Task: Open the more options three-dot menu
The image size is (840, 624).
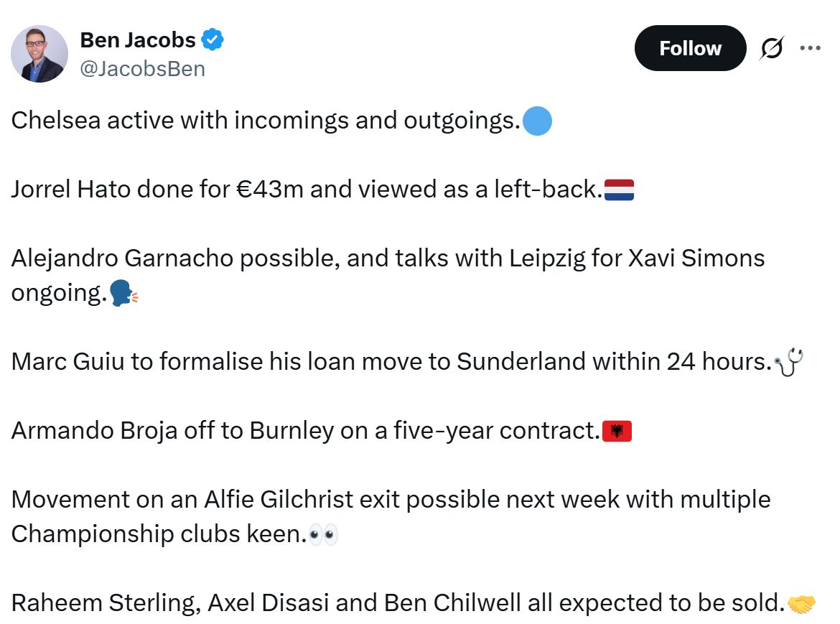Action: click(x=811, y=47)
